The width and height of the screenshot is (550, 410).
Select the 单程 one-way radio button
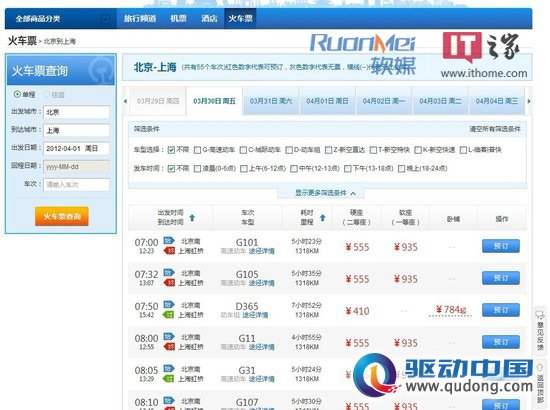point(17,94)
